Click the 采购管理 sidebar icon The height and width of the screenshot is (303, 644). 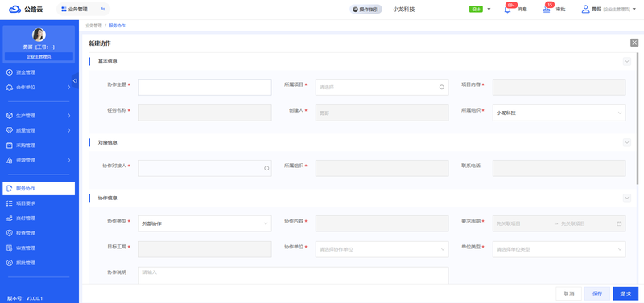coord(10,145)
